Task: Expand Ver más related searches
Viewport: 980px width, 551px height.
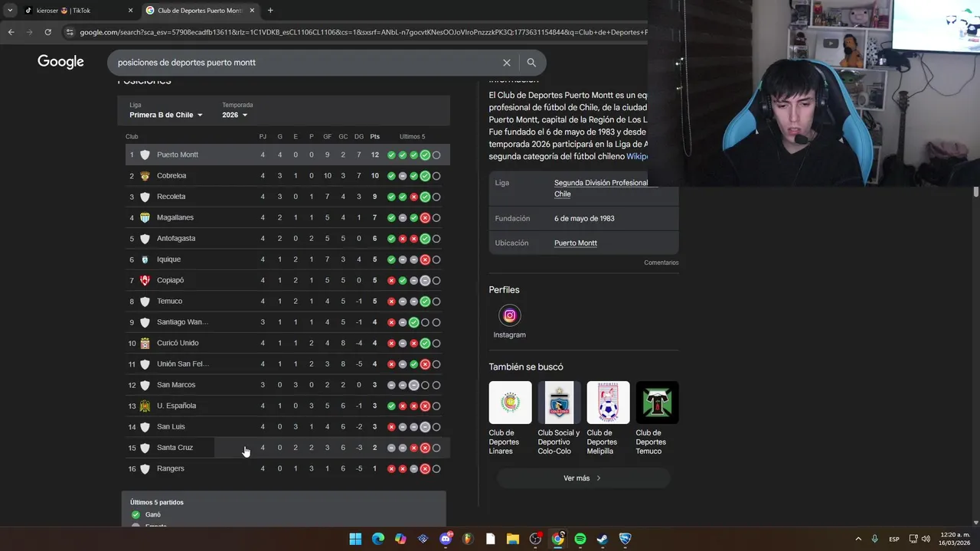Action: [583, 478]
